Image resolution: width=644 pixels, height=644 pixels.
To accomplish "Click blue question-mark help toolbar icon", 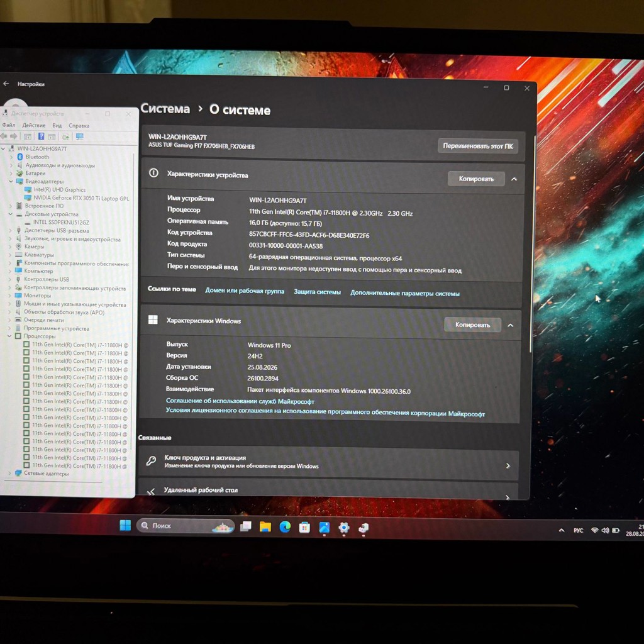I will [41, 136].
